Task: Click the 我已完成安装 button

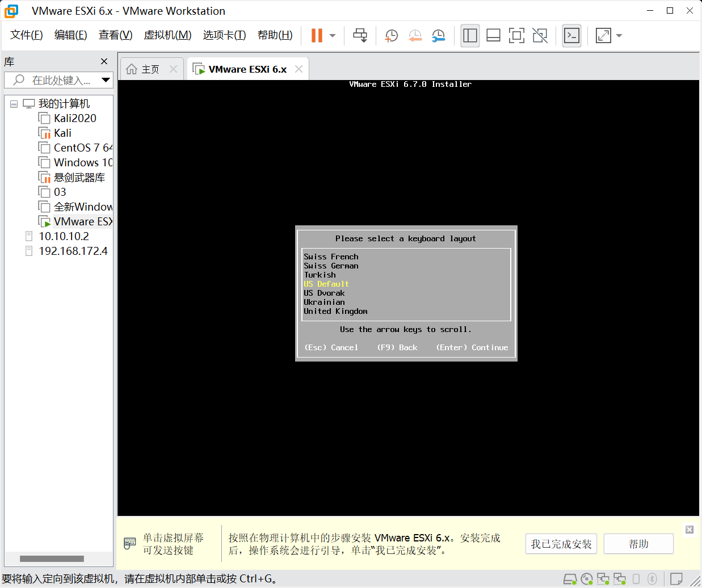Action: coord(561,544)
